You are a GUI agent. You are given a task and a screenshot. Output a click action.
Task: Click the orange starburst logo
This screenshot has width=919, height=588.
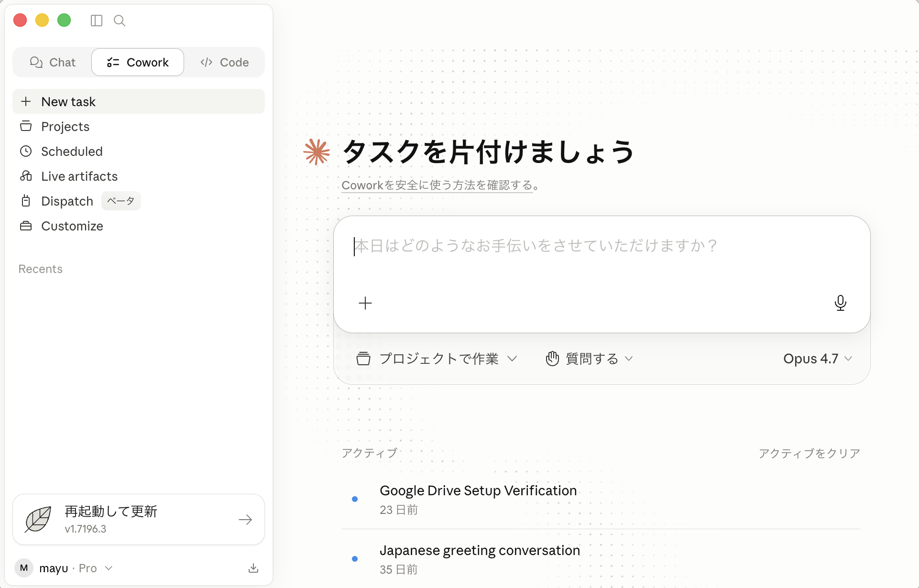[317, 152]
